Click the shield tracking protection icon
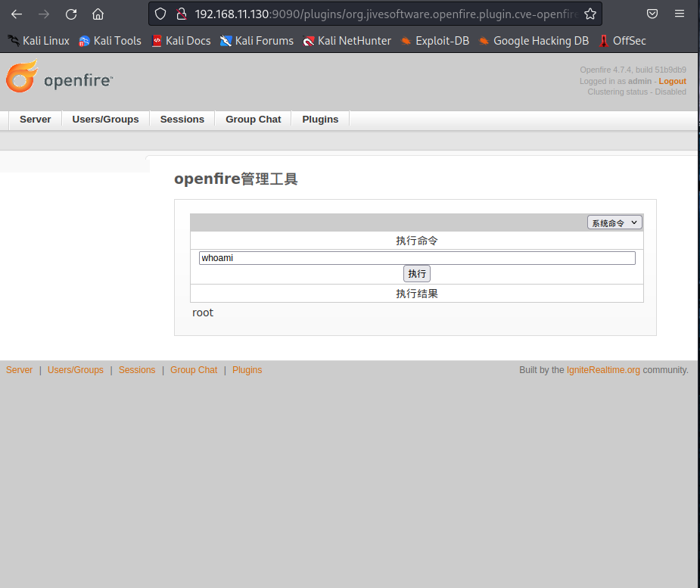This screenshot has height=588, width=700. coord(160,14)
